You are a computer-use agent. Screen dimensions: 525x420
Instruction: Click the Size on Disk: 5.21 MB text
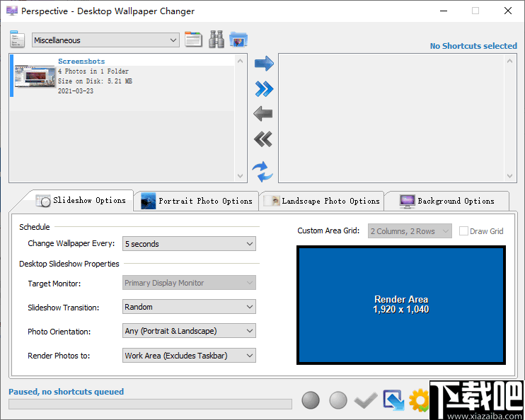(95, 81)
